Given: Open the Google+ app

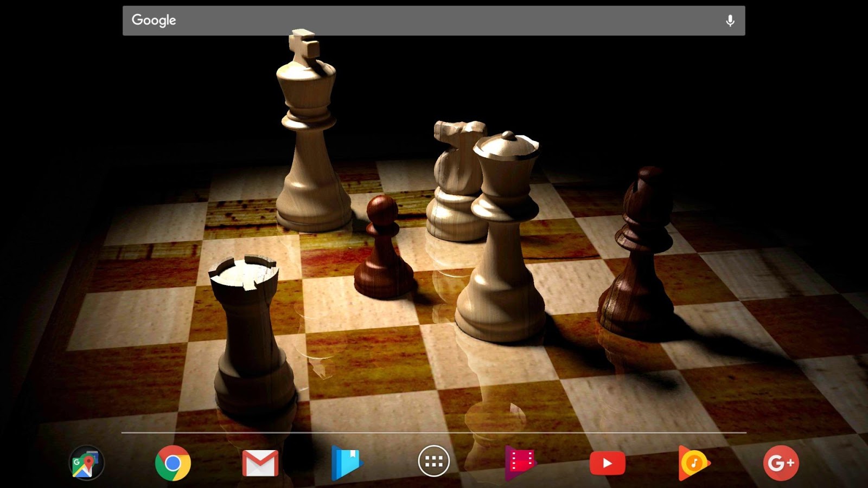Looking at the screenshot, I should pos(781,463).
